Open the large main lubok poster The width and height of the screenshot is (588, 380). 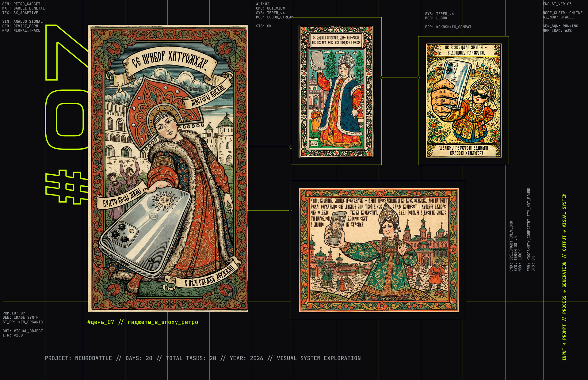coord(168,168)
